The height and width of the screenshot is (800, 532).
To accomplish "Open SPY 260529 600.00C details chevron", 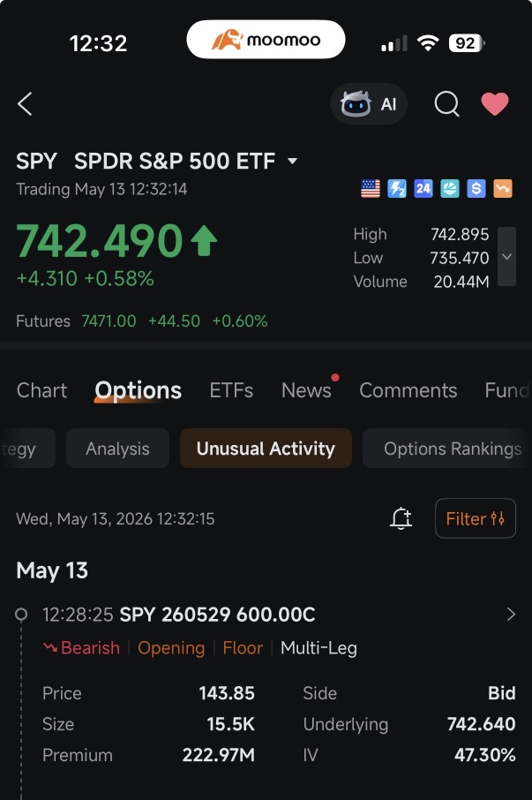I will tap(511, 615).
